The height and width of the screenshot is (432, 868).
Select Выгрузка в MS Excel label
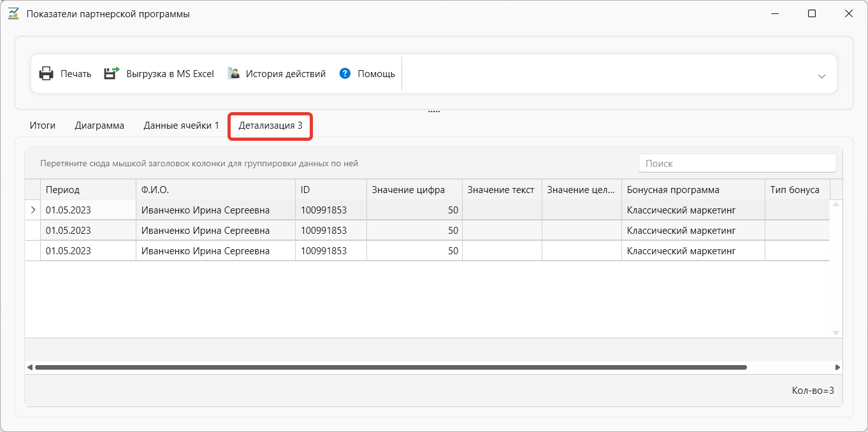170,74
